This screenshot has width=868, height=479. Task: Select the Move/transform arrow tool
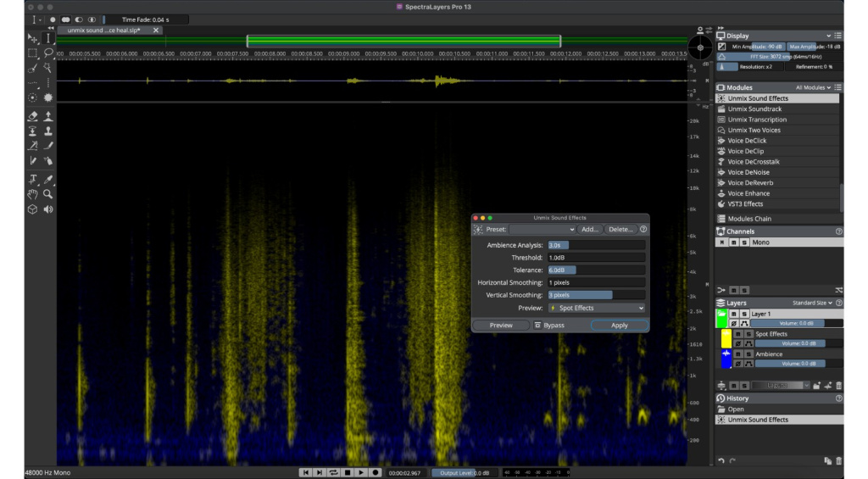(x=33, y=38)
